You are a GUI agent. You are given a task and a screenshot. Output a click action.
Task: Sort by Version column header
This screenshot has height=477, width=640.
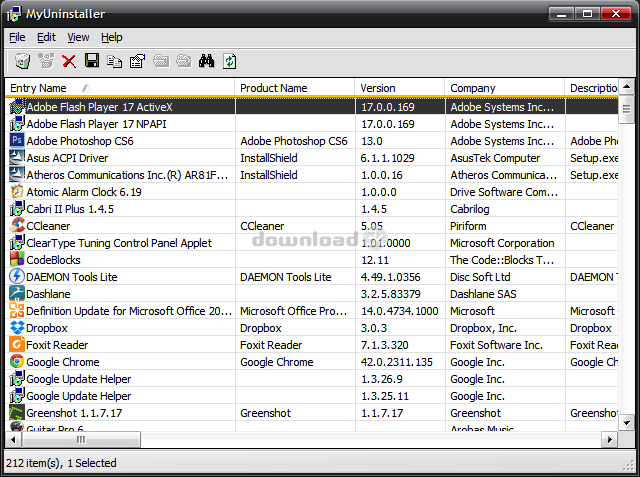pyautogui.click(x=400, y=88)
